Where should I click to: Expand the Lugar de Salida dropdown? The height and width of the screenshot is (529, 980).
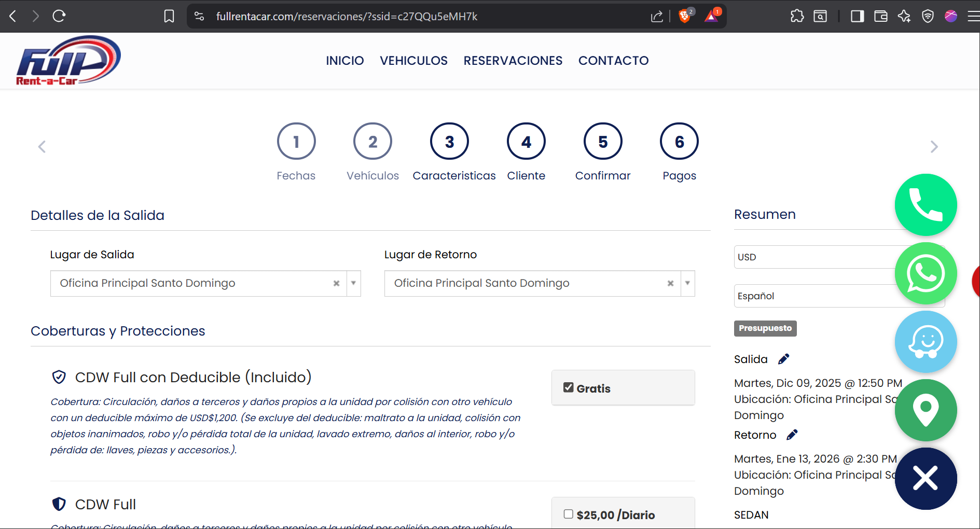(353, 283)
